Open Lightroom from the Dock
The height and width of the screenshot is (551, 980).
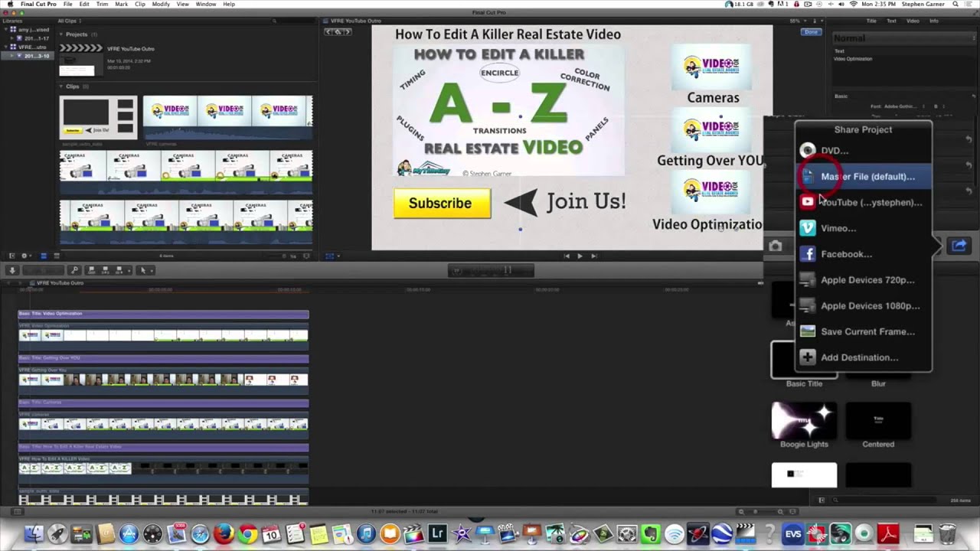[x=438, y=533]
